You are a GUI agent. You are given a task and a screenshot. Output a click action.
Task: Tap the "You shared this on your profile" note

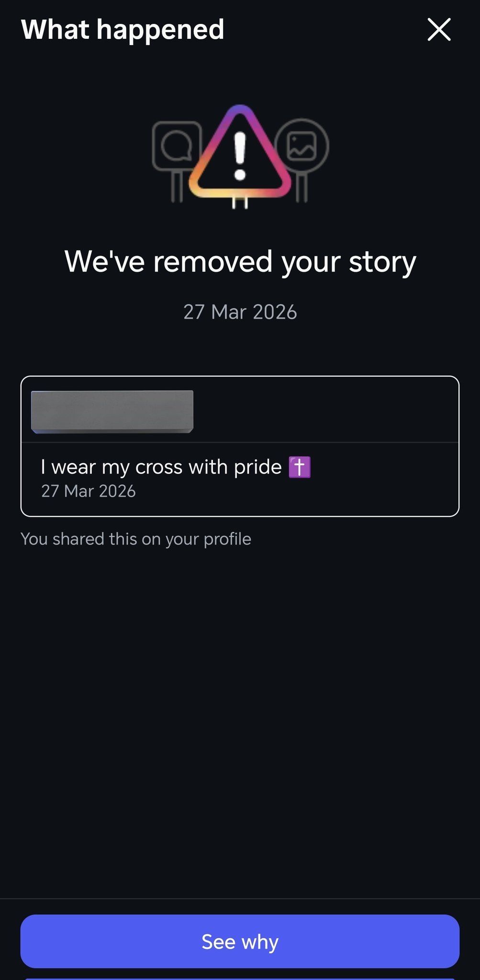coord(136,539)
